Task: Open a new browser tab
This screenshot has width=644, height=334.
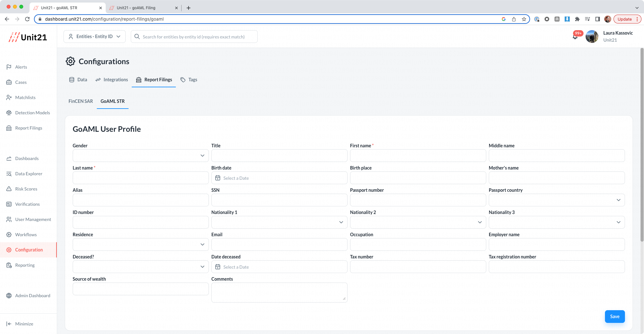Action: tap(189, 8)
